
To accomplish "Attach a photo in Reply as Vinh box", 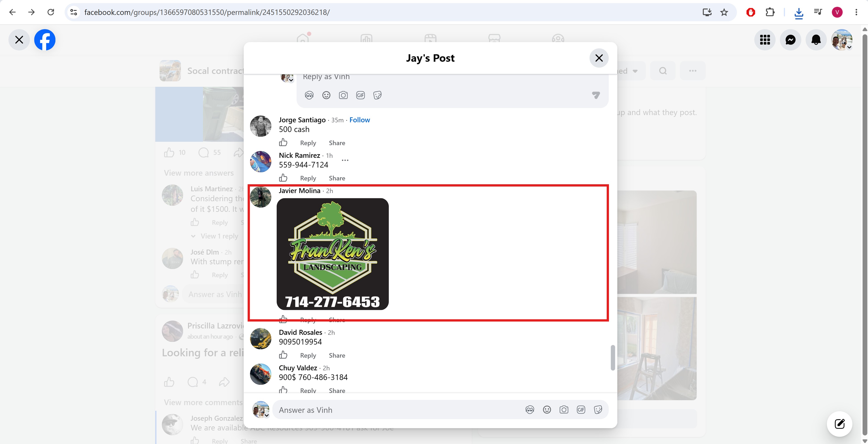I will tap(343, 95).
